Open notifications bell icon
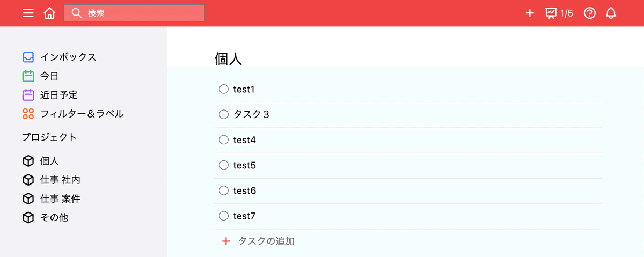The height and width of the screenshot is (257, 644). click(611, 13)
